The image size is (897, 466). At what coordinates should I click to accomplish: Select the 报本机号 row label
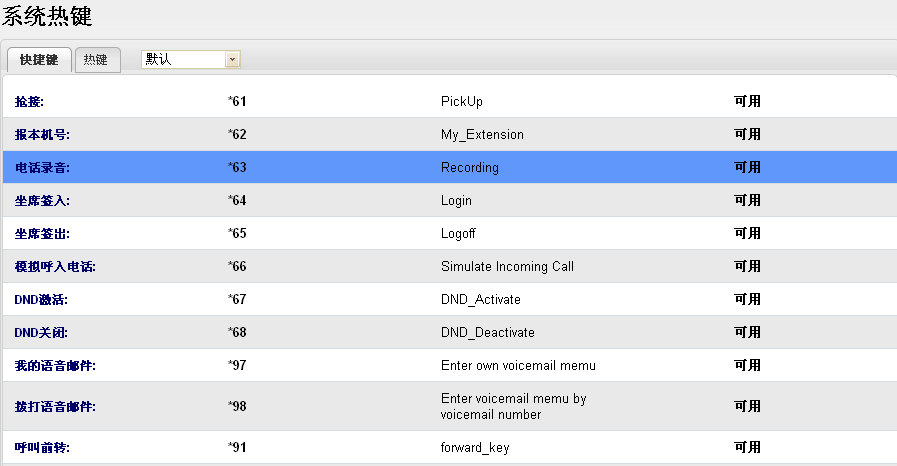[42, 135]
